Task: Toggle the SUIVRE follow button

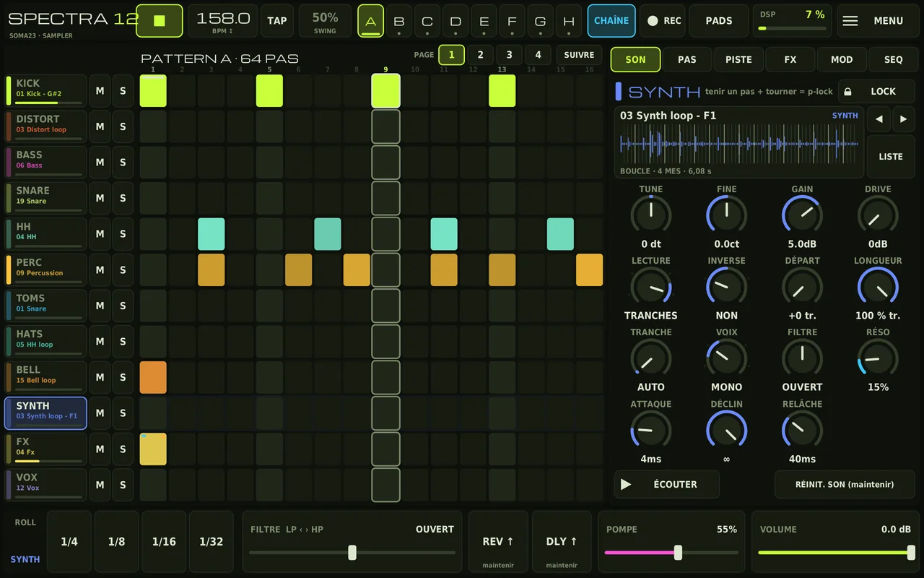Action: (x=579, y=55)
